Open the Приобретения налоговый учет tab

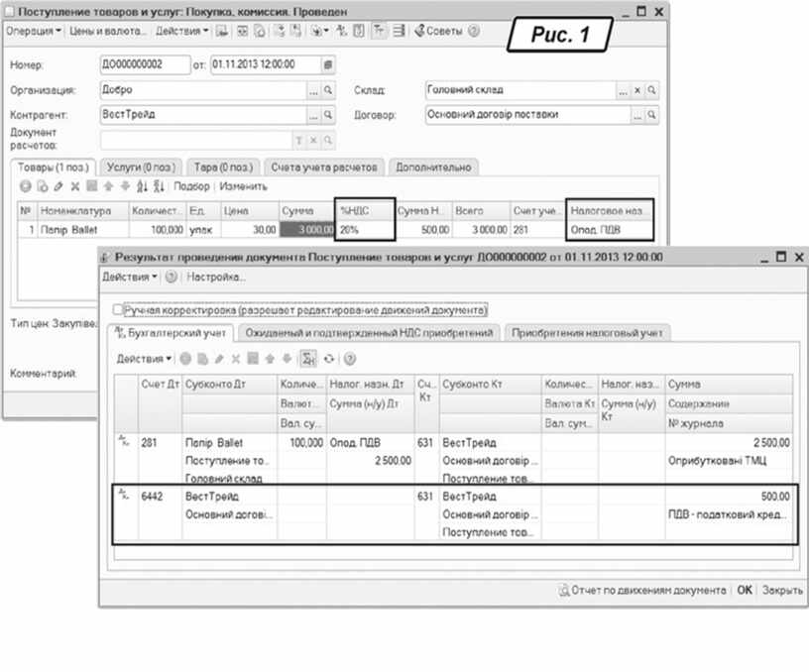tap(589, 333)
